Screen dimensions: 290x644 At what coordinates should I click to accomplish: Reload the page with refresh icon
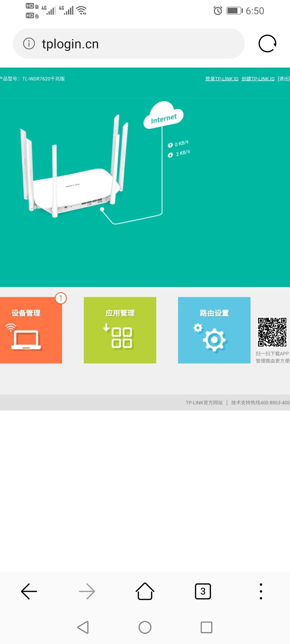pyautogui.click(x=267, y=43)
